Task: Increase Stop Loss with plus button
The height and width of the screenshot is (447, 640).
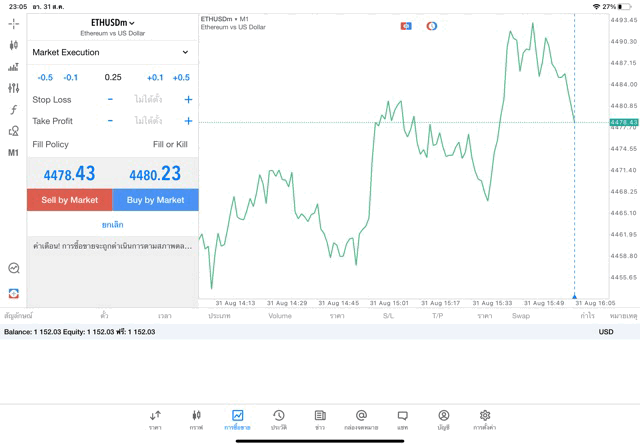Action: 188,99
